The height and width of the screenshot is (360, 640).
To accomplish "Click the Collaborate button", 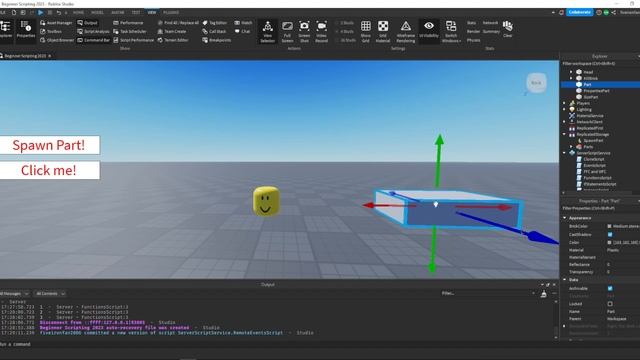I will (x=580, y=12).
